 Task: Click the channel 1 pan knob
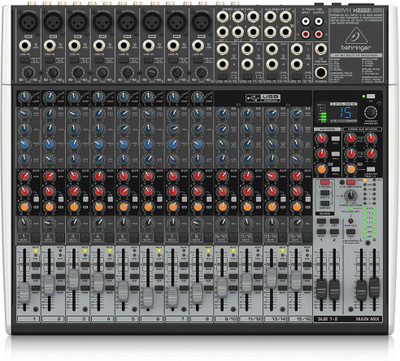pyautogui.click(x=24, y=223)
